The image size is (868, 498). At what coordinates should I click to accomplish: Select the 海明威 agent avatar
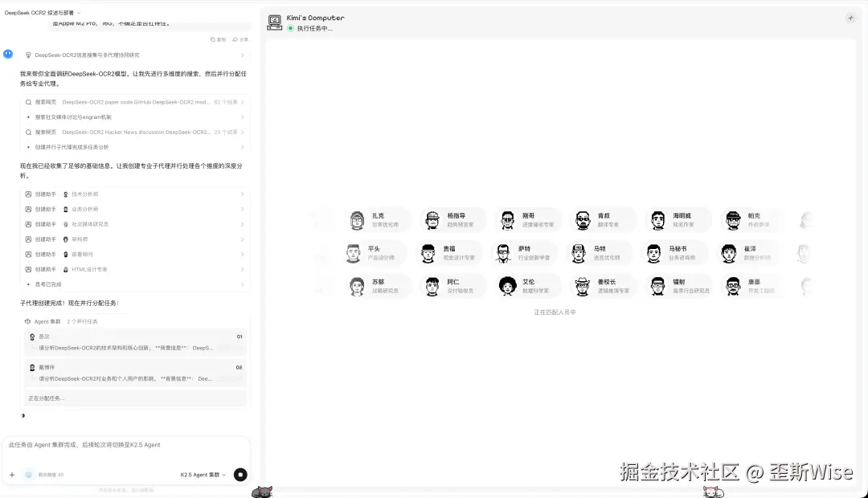657,220
